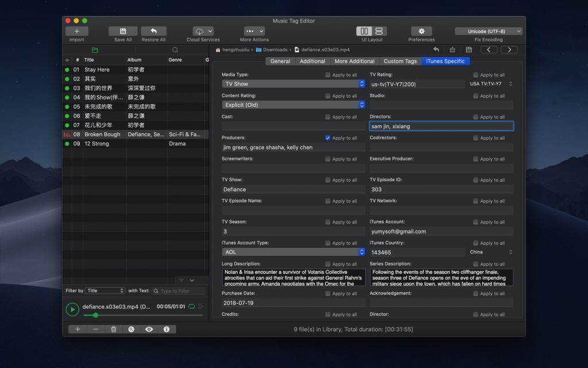Open the Unicode (UTF-8) encoding dropdown
The image size is (588, 368).
pyautogui.click(x=489, y=31)
